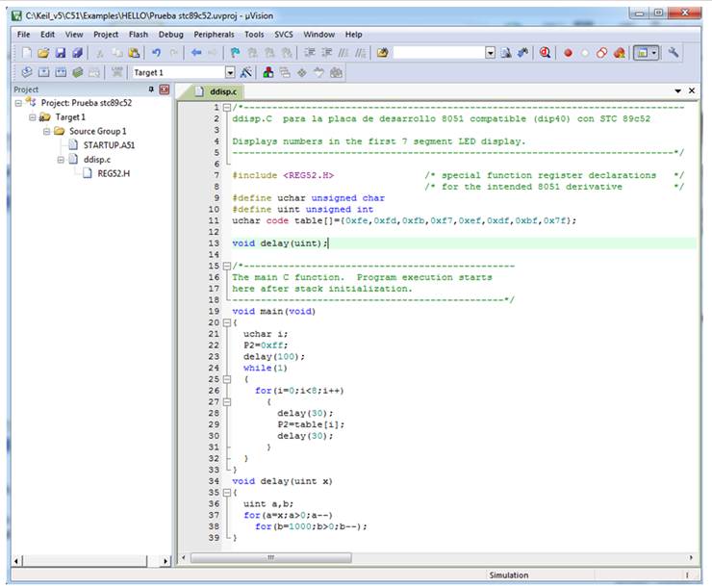Open the Tools menu
The width and height of the screenshot is (712, 588).
click(254, 35)
